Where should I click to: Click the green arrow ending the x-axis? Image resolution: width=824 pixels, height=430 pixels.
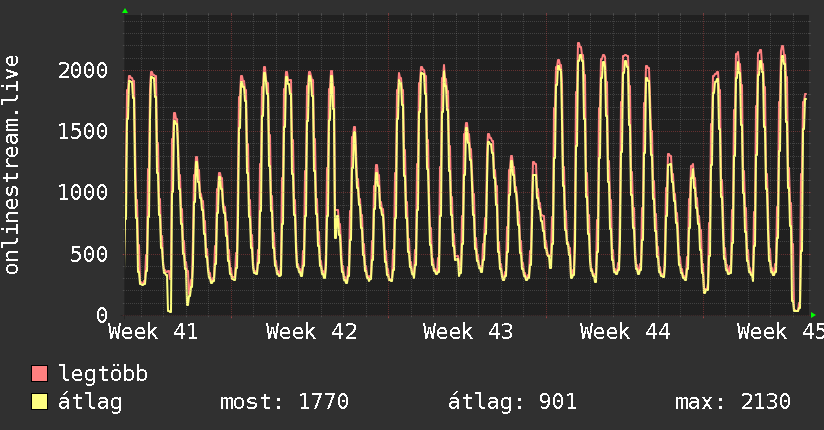tap(813, 315)
